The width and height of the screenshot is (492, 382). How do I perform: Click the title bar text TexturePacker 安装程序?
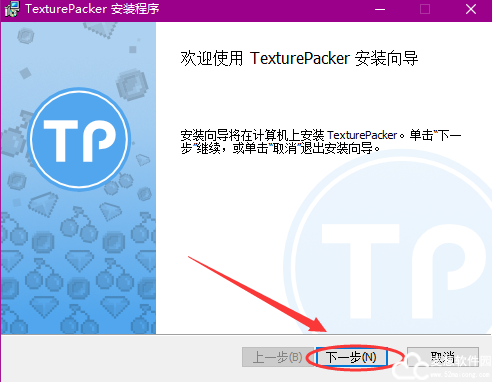[92, 9]
